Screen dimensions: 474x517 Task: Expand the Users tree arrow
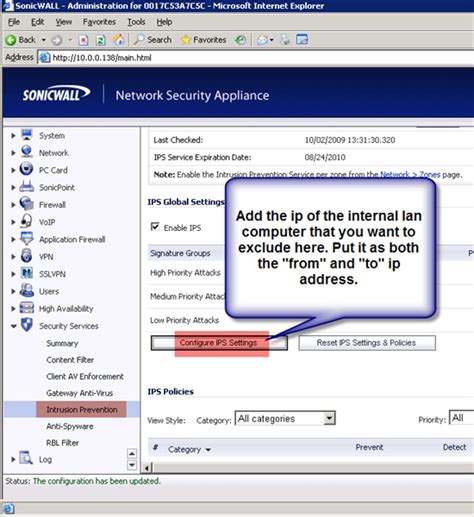pyautogui.click(x=13, y=291)
